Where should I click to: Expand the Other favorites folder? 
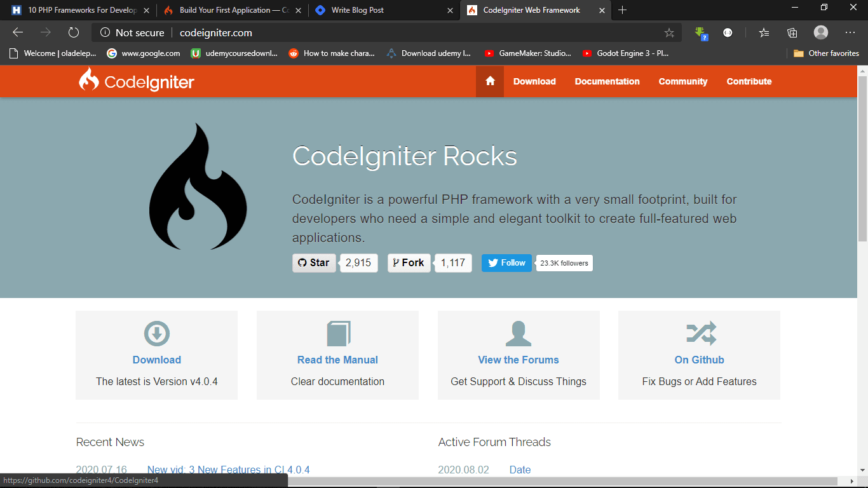826,53
